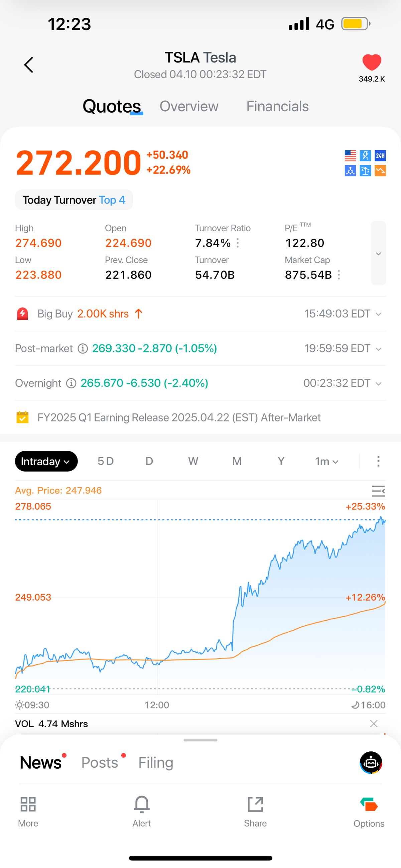Toggle the red heart favorite icon
This screenshot has width=401, height=868.
tap(371, 63)
